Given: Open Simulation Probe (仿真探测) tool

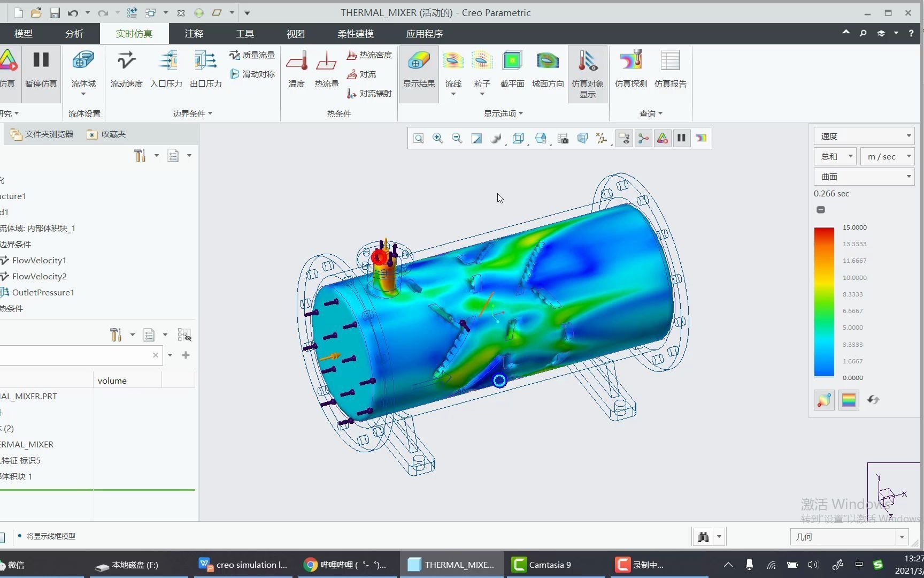Looking at the screenshot, I should [x=631, y=70].
